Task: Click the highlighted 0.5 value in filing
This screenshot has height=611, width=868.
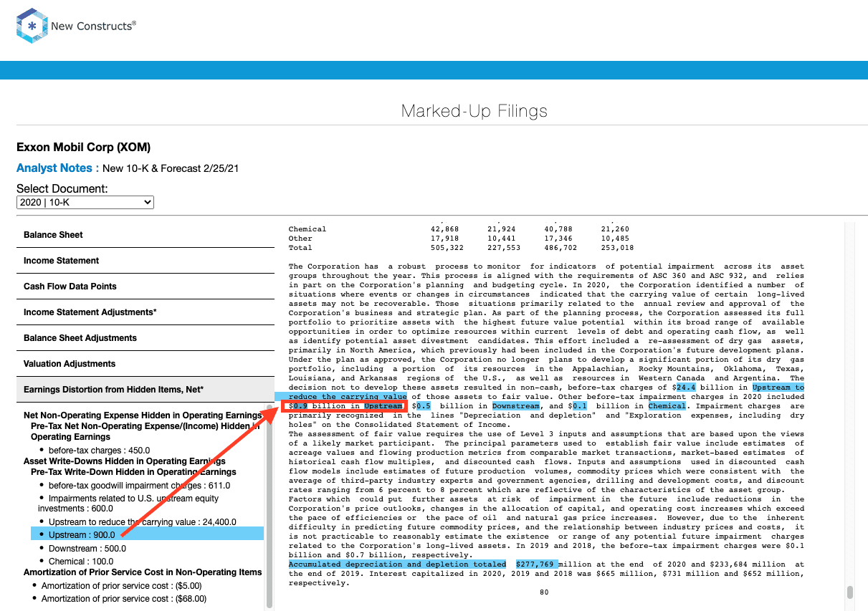Action: pos(424,406)
